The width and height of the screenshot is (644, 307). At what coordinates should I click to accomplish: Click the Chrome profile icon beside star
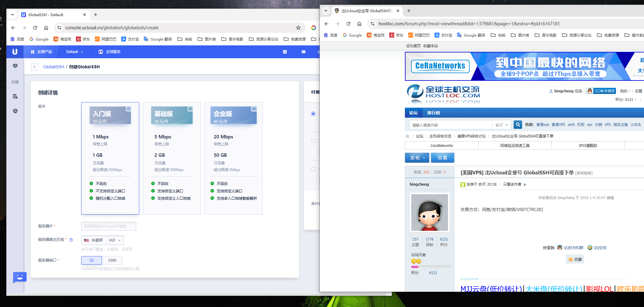tap(314, 28)
